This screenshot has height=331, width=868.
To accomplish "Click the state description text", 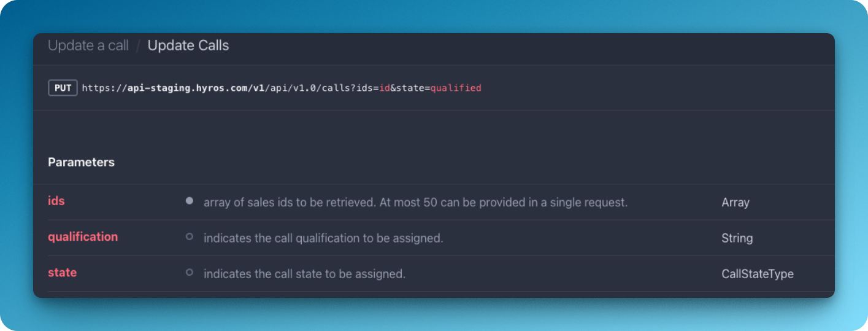I will click(x=304, y=274).
